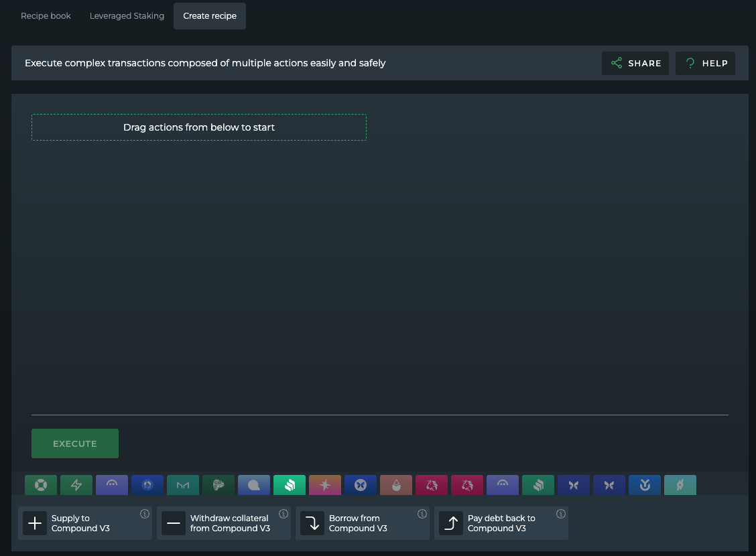
Task: Open the lifebuoy utility actions tab
Action: (41, 485)
